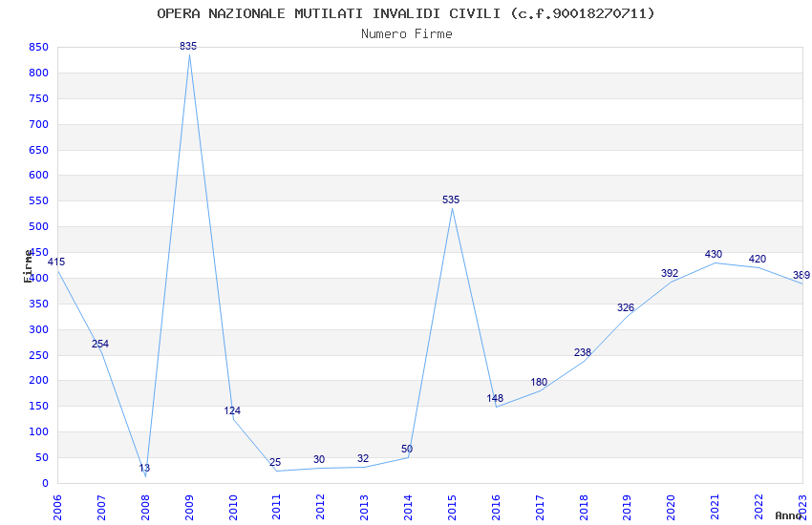812x525 pixels.
Task: Click the x-axis year label 2007
Action: coord(101,508)
